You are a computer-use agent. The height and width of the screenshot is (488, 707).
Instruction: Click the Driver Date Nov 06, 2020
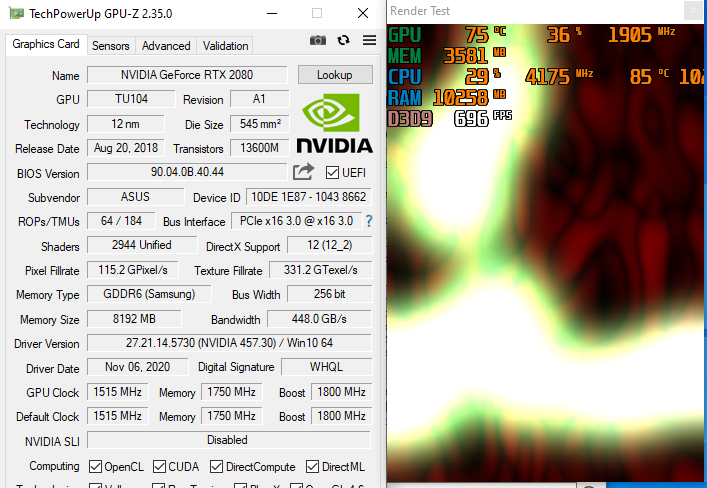(x=138, y=367)
